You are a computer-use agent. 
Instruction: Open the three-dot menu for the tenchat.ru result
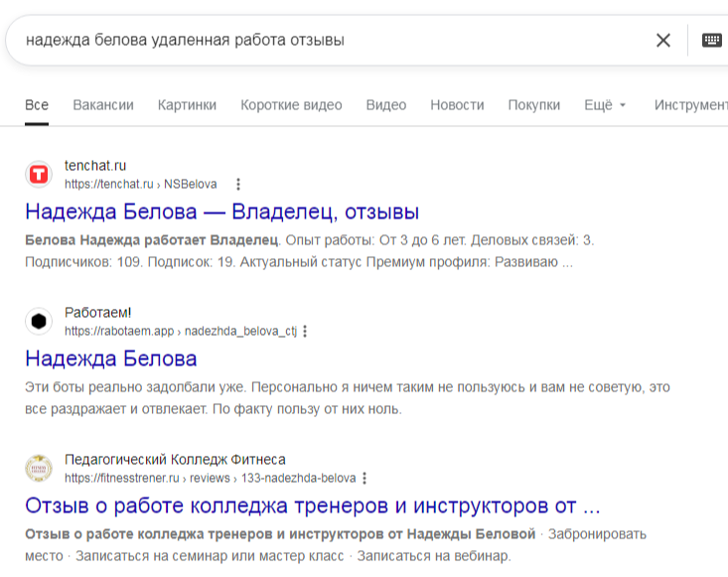point(238,185)
